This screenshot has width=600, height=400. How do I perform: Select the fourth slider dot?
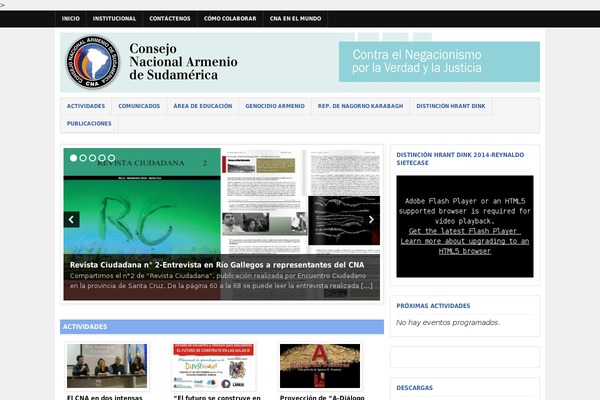102,158
